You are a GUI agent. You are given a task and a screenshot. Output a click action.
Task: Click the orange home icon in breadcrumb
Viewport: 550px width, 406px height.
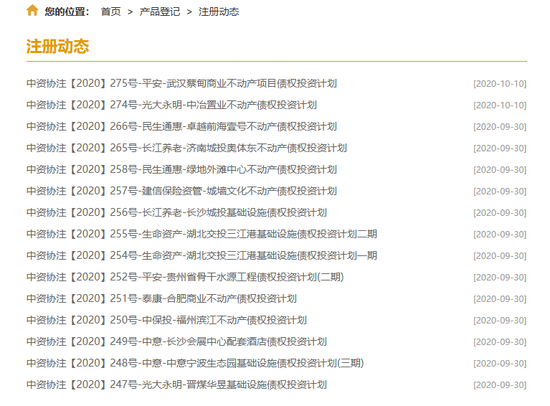(32, 10)
